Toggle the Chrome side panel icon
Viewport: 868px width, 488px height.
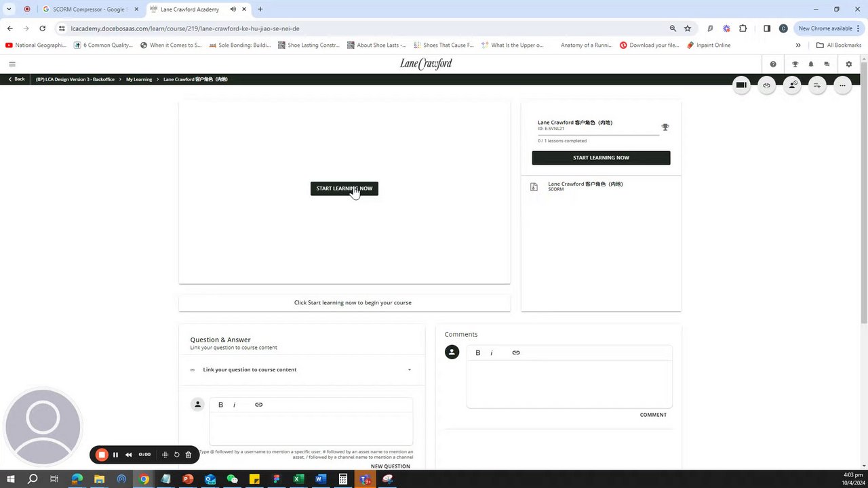point(767,28)
